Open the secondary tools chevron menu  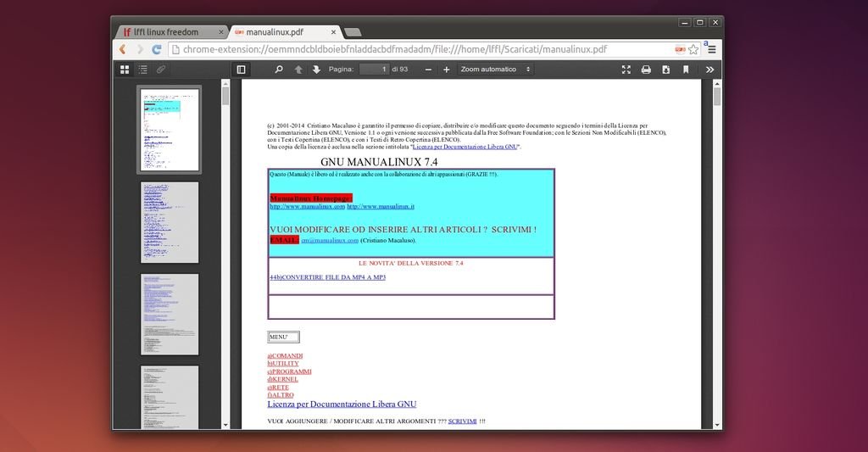[x=709, y=70]
